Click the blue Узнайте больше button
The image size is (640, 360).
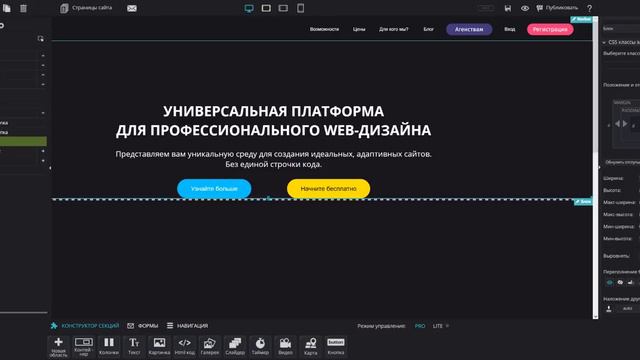[x=214, y=189]
